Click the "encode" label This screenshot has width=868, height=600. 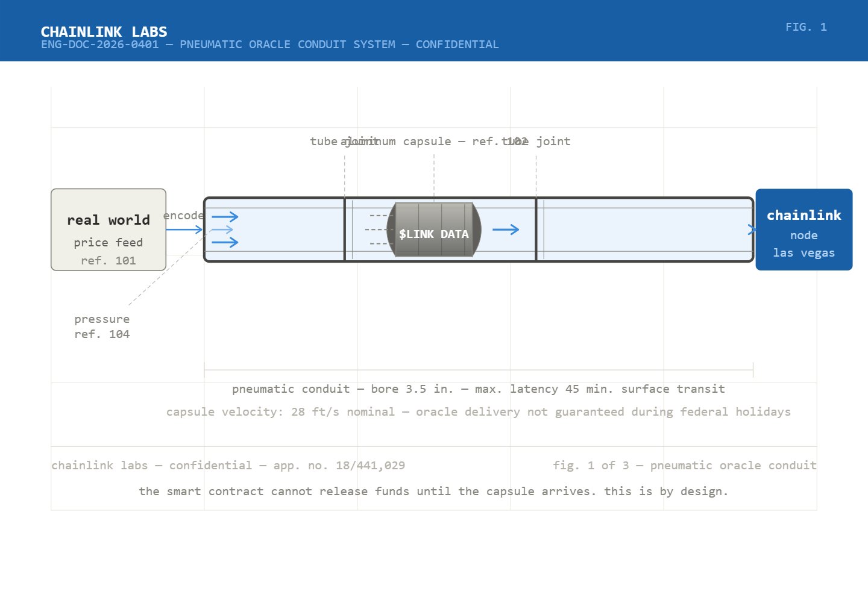pyautogui.click(x=184, y=215)
